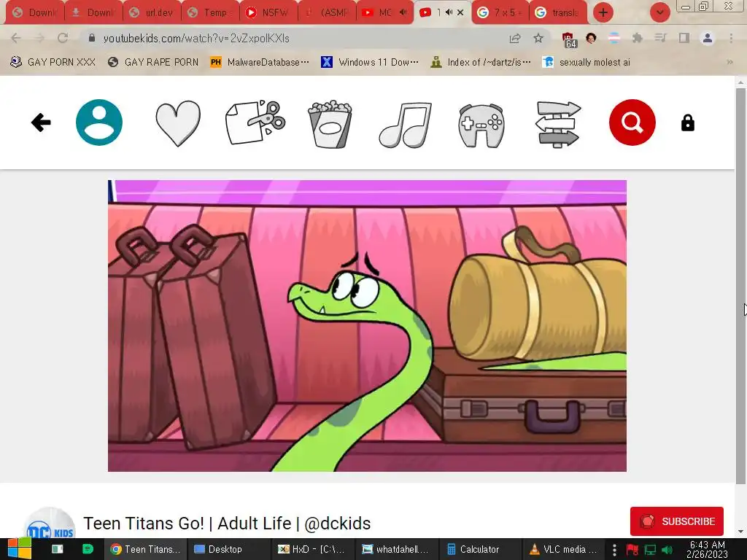Switch to the first Downl tab
The width and height of the screenshot is (747, 560).
click(35, 12)
